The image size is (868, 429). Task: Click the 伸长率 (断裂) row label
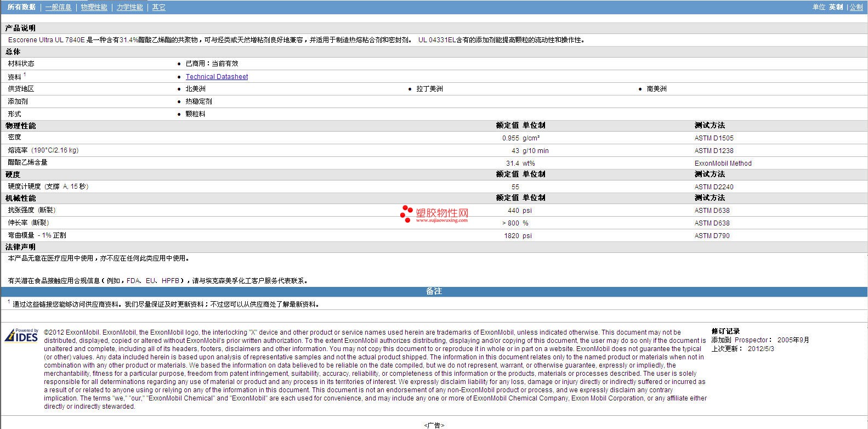[x=29, y=223]
